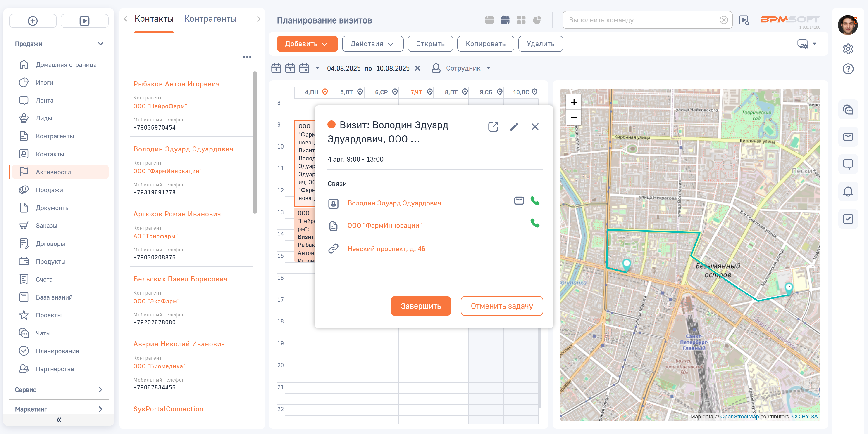Open the Действия dropdown menu
Viewport: 868px width, 434px height.
(372, 44)
